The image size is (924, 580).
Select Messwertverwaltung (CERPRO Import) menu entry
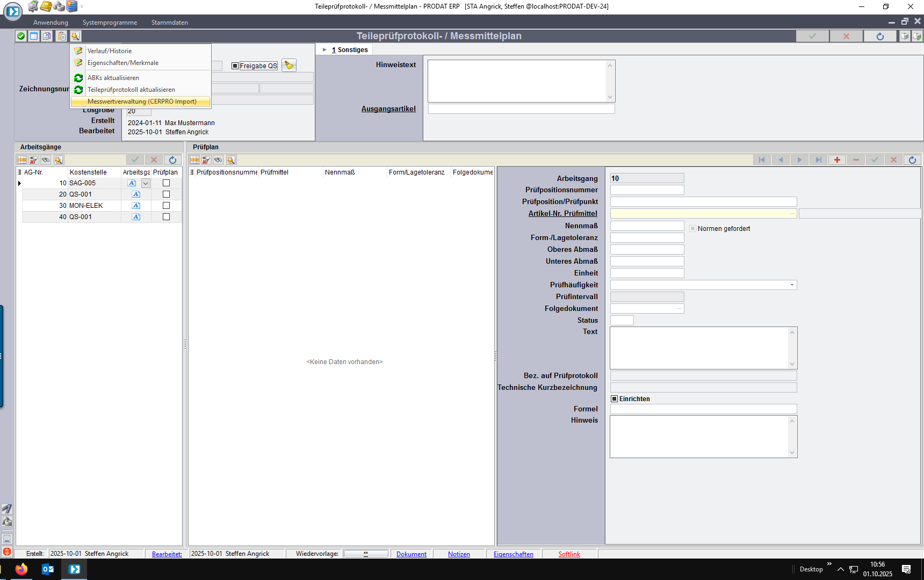pos(142,102)
